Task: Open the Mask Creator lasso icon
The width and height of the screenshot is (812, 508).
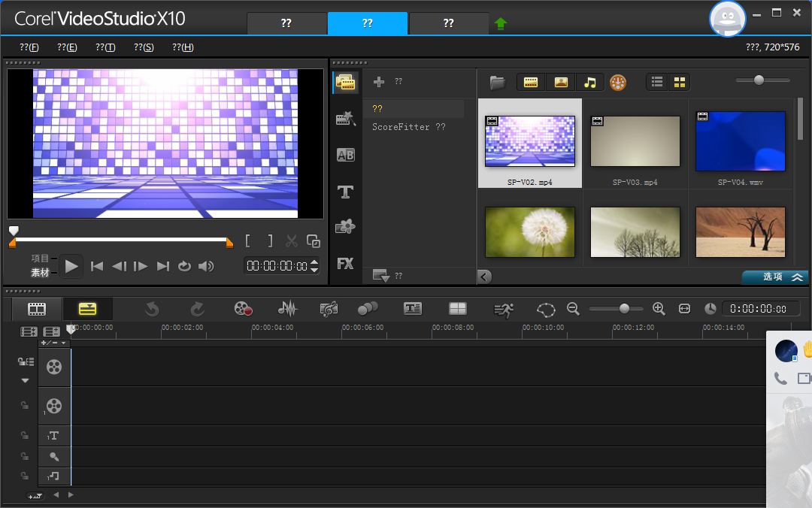Action: coord(546,310)
